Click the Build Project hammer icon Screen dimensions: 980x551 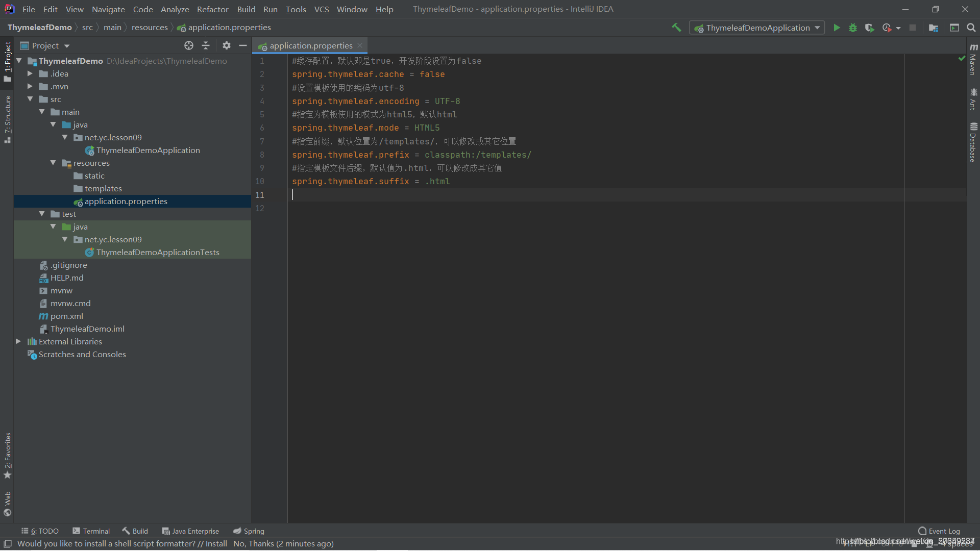click(x=676, y=28)
